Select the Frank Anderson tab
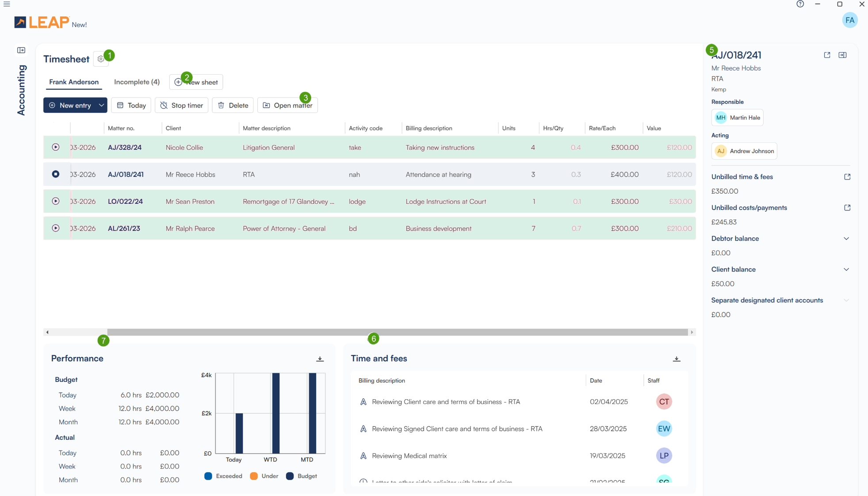The image size is (868, 496). coord(74,82)
